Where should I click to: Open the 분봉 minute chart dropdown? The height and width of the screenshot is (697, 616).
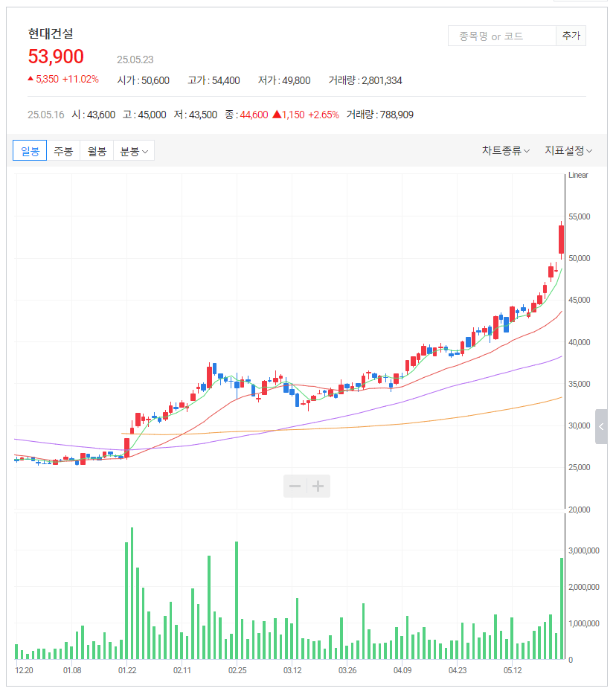[134, 151]
